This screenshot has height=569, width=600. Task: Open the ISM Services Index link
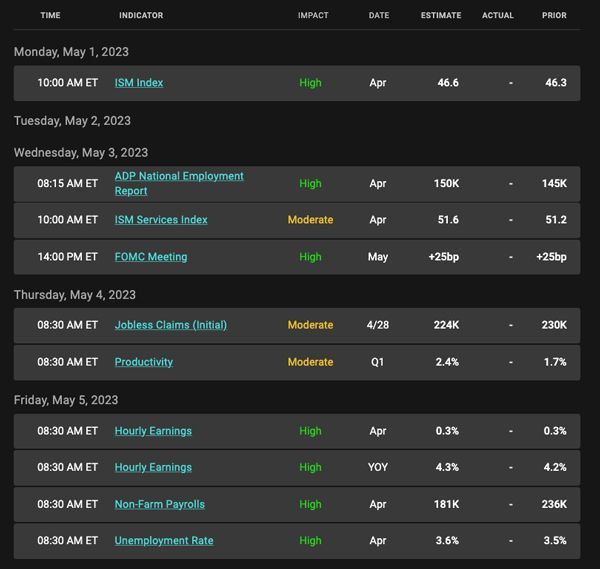pos(161,220)
